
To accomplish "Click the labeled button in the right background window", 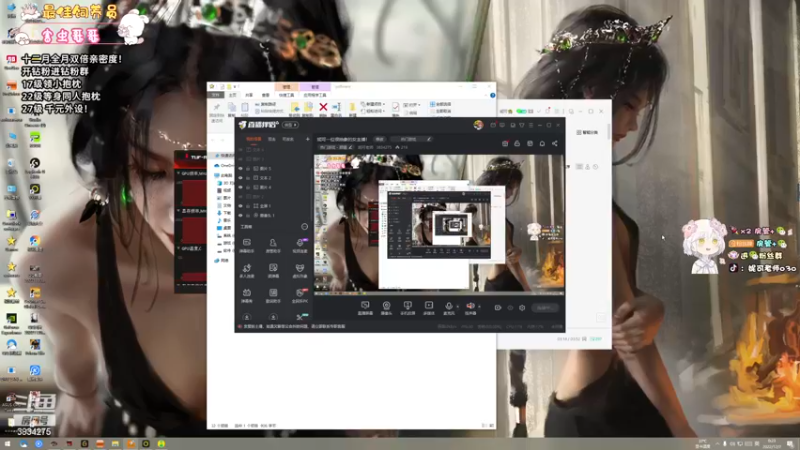I will tap(587, 132).
